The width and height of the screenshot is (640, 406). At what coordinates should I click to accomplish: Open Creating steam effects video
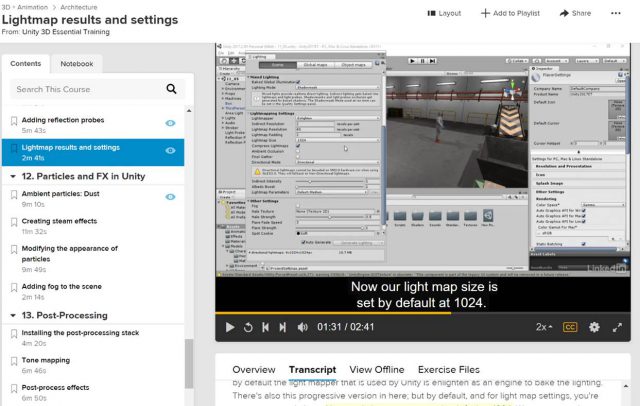pos(59,221)
